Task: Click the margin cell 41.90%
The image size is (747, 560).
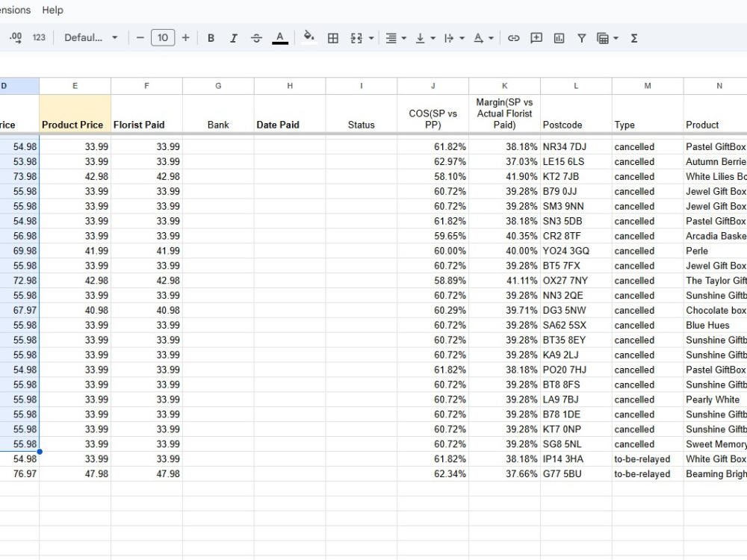Action: (x=504, y=176)
